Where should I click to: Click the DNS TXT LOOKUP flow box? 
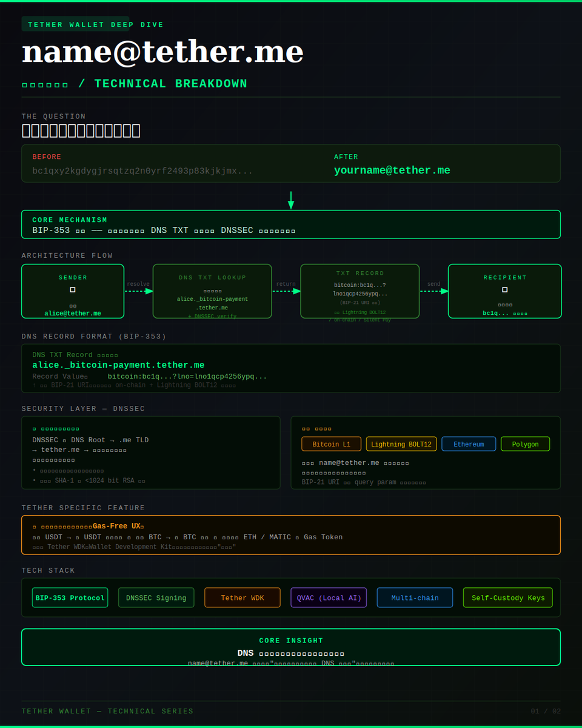(x=212, y=291)
